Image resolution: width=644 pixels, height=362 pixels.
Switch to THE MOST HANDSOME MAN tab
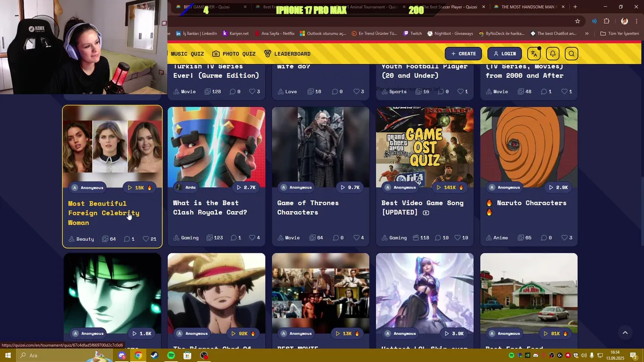click(x=528, y=7)
